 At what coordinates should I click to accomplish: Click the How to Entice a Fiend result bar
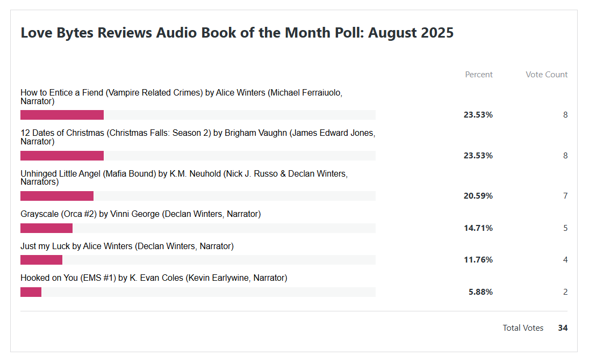coord(62,115)
